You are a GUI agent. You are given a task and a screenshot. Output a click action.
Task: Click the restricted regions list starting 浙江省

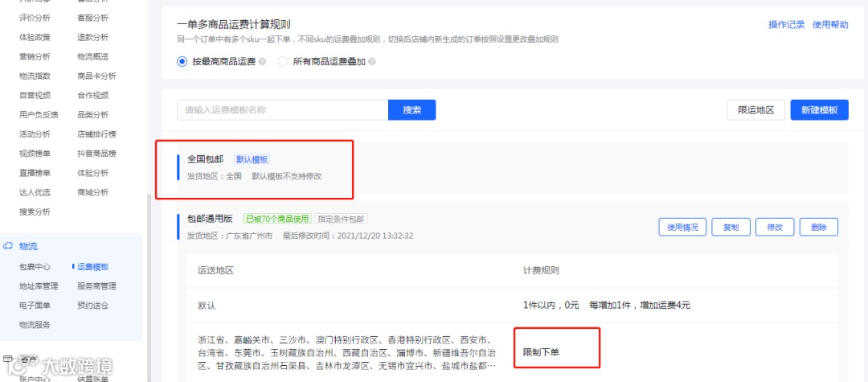[347, 353]
